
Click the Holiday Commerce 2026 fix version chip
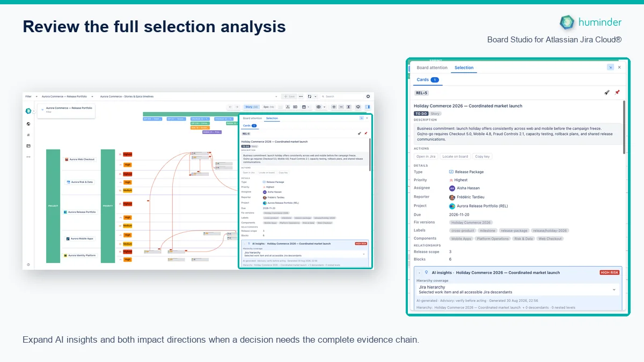pos(471,223)
